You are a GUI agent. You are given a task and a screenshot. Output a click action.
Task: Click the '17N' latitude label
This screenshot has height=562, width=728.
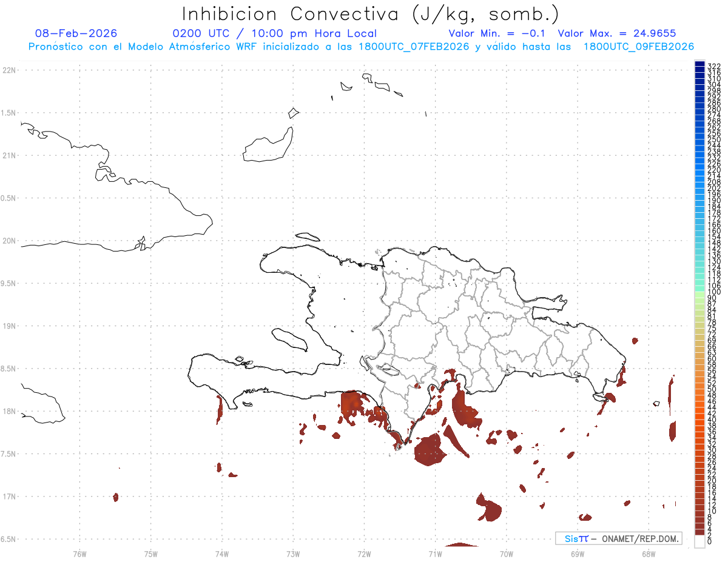8,497
